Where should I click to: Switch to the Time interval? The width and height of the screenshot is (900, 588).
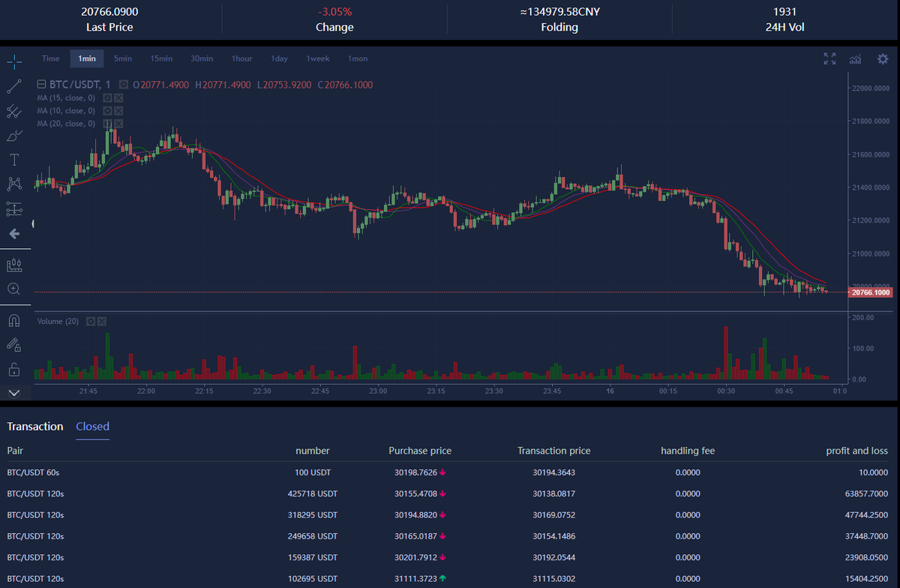pos(51,58)
